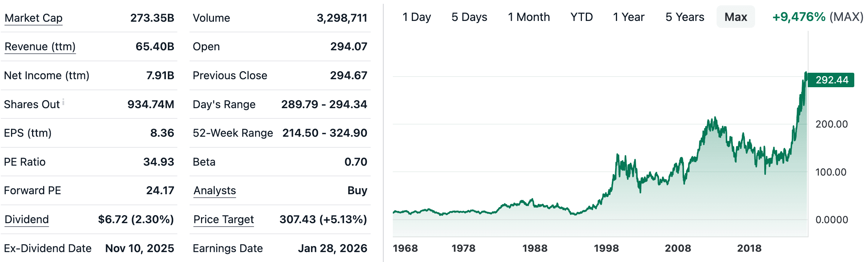Image resolution: width=868 pixels, height=262 pixels.
Task: Open the Analysts ratings link
Action: point(214,190)
